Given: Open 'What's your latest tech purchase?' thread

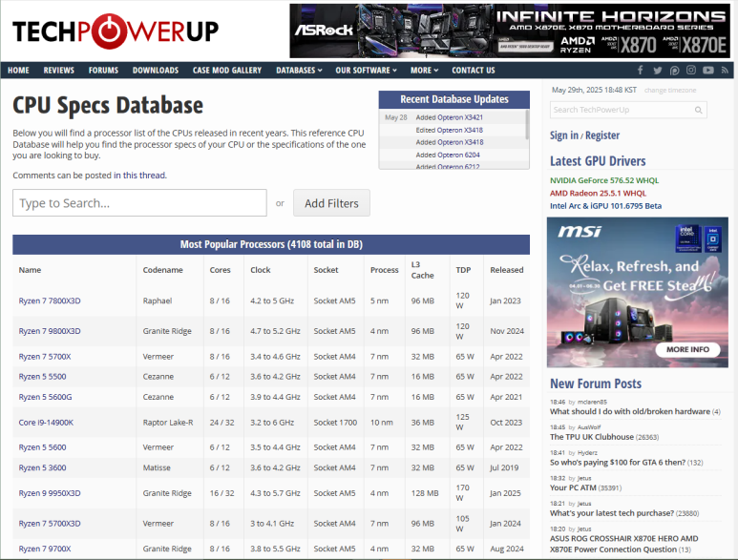Looking at the screenshot, I should 612,513.
